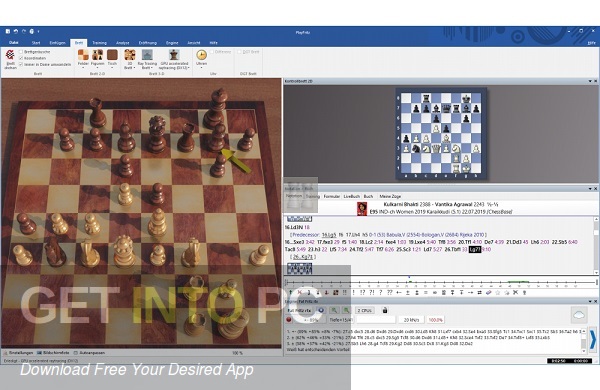Click the save icon in title bar
This screenshot has height=390, width=600.
8,31
